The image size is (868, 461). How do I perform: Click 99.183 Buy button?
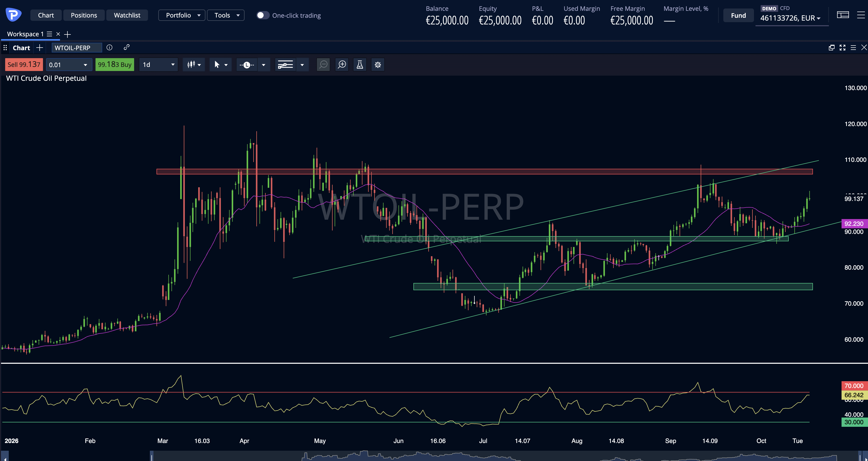click(x=115, y=65)
